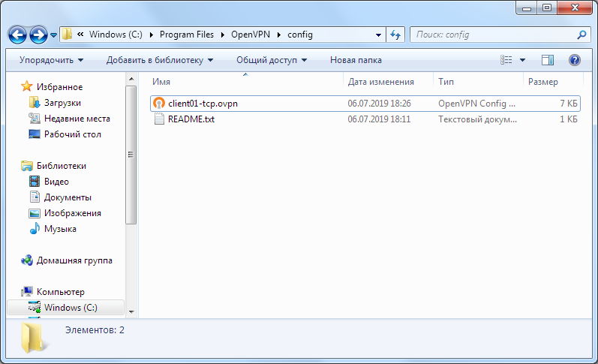Go forward with the Forward arrow button

coord(38,35)
